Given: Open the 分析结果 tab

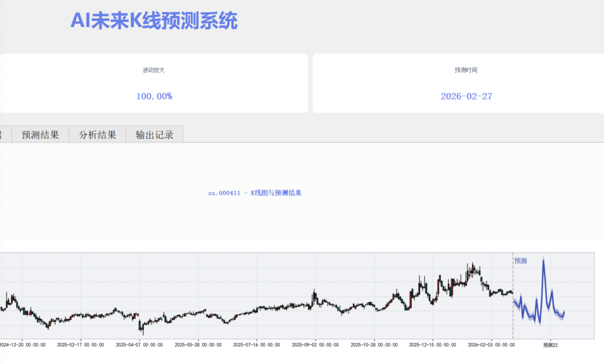Looking at the screenshot, I should 97,135.
